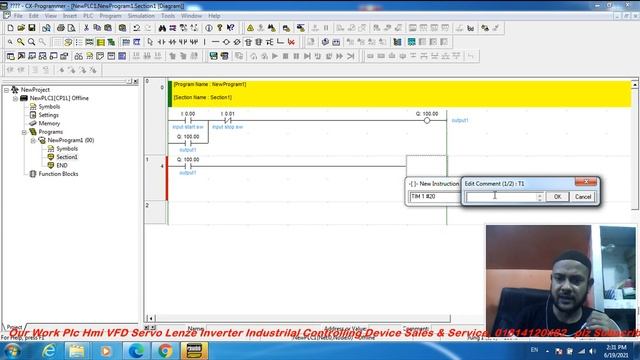Click the Context Help arrow-question icon
Screen dimensions: 640x360
pyautogui.click(x=231, y=28)
